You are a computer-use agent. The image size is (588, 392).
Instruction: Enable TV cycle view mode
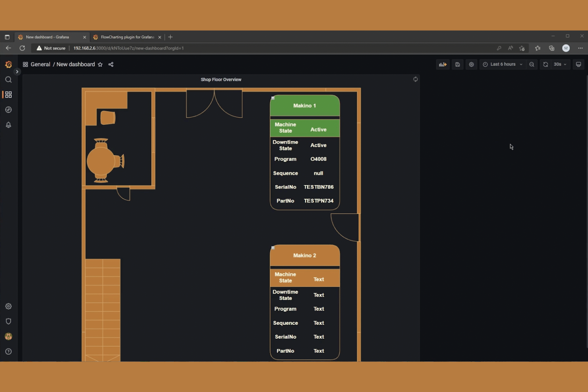coord(578,64)
